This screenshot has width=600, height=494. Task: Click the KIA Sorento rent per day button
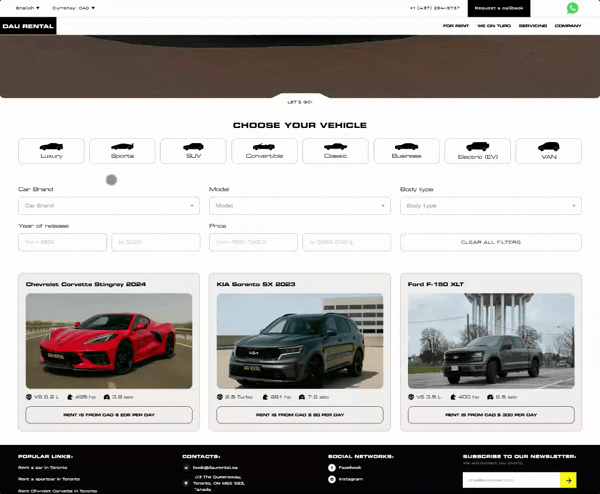[300, 415]
